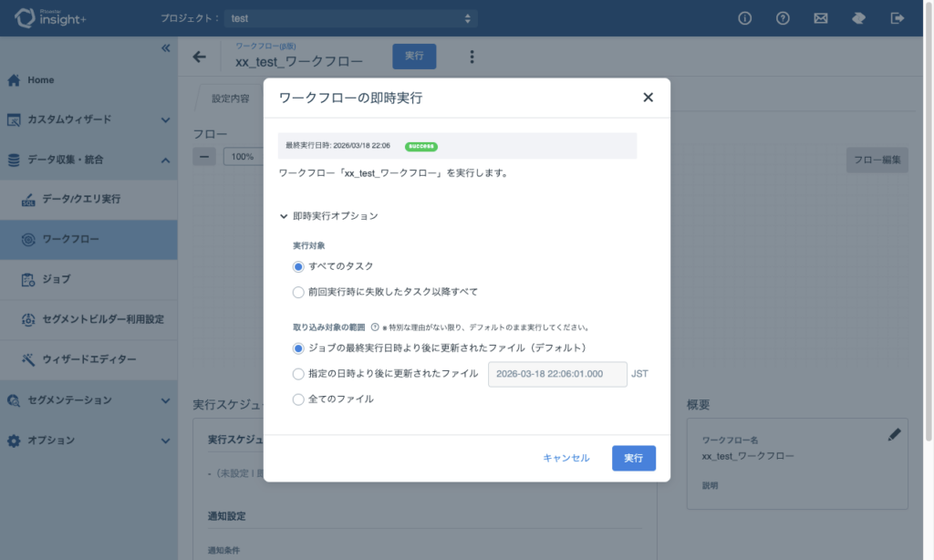Open the three-dot more options menu
The image size is (934, 560).
click(472, 57)
